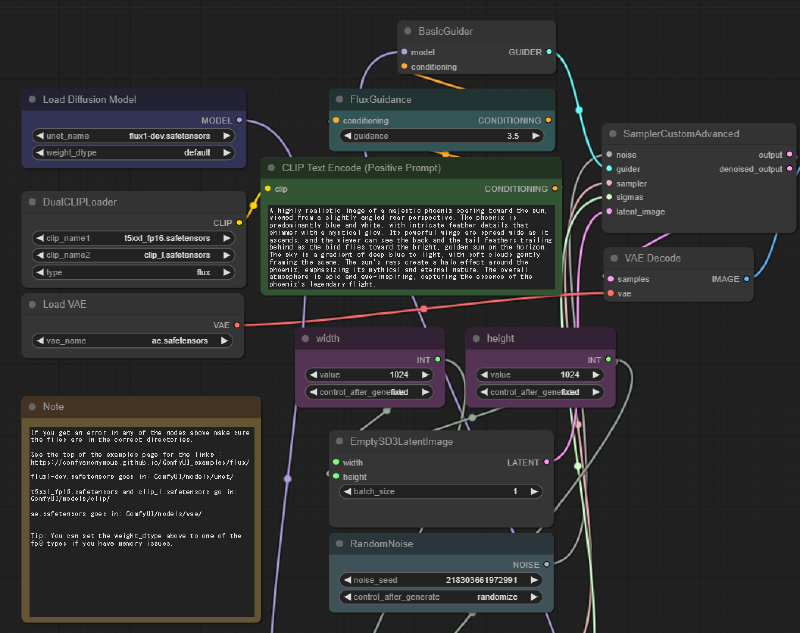Collapse the SamplerCustomAdvanced node via its dot
The image size is (800, 633).
[x=612, y=134]
